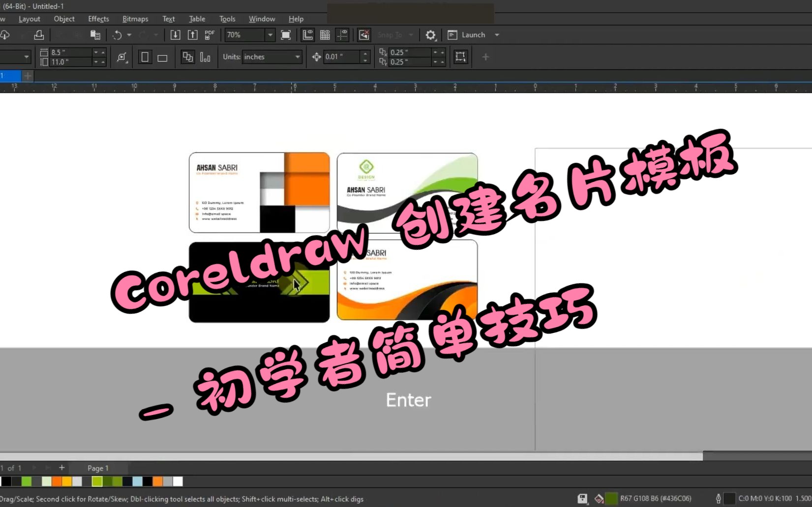
Task: Open the Effects menu
Action: pyautogui.click(x=98, y=19)
